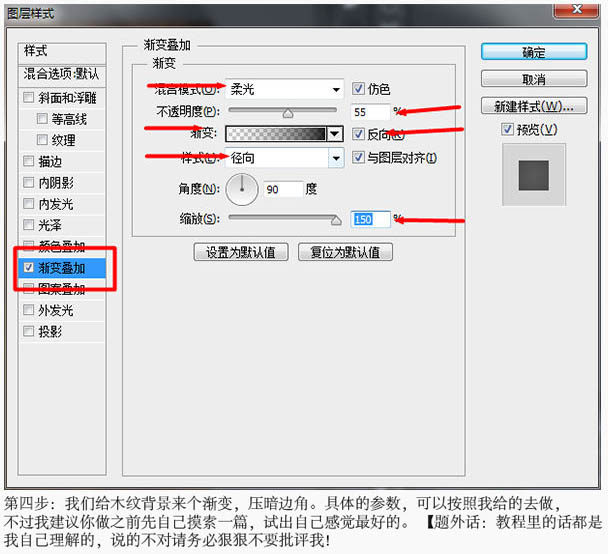The width and height of the screenshot is (608, 554).
Task: Enable 外发光 checkbox
Action: click(x=28, y=310)
